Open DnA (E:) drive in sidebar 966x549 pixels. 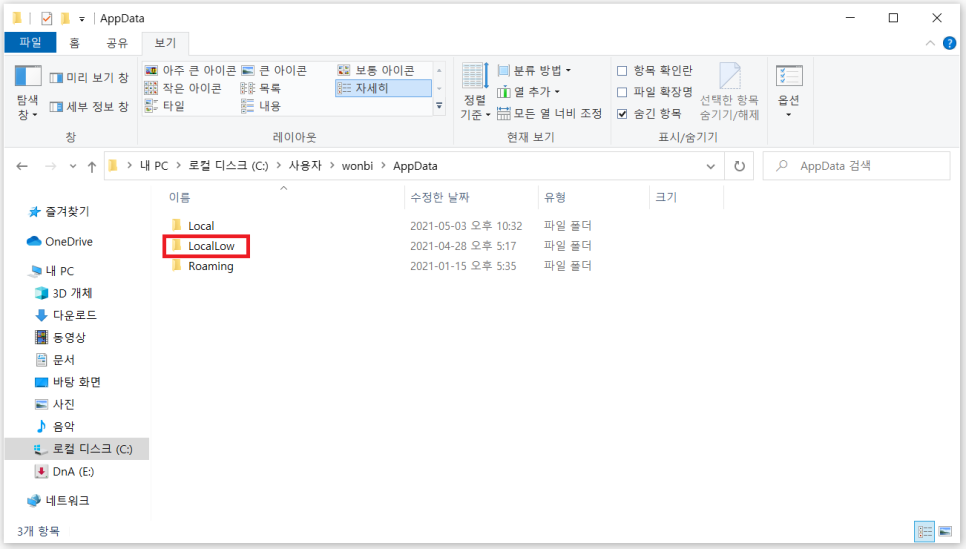click(65, 472)
